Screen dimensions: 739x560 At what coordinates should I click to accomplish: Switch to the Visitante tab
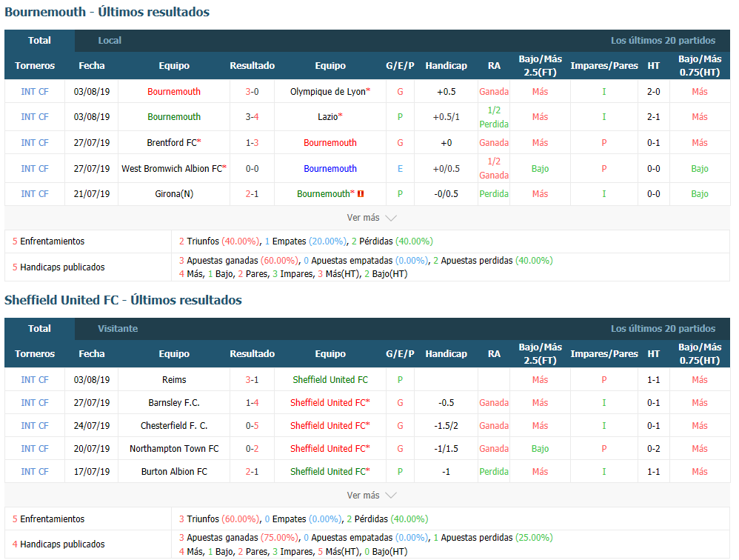click(x=118, y=329)
